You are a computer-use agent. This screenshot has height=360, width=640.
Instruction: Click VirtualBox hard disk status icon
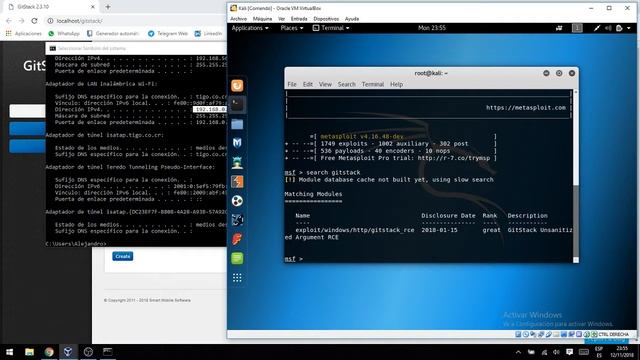(518, 334)
